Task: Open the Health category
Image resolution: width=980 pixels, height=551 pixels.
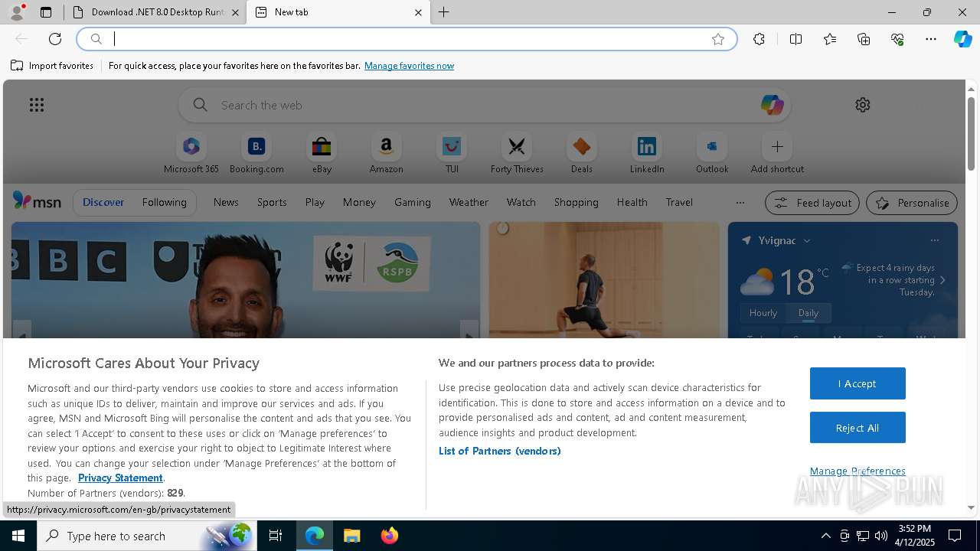Action: (x=632, y=202)
